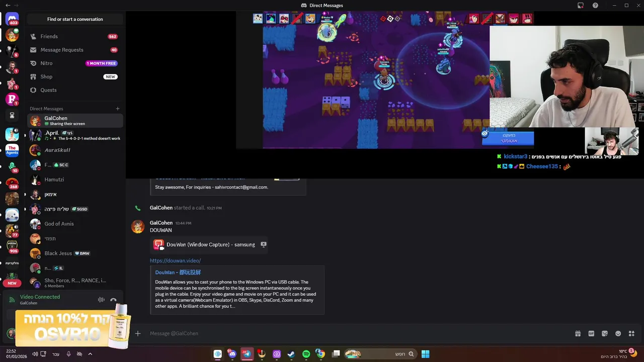Open Chrome from taskbar

pos(320,354)
